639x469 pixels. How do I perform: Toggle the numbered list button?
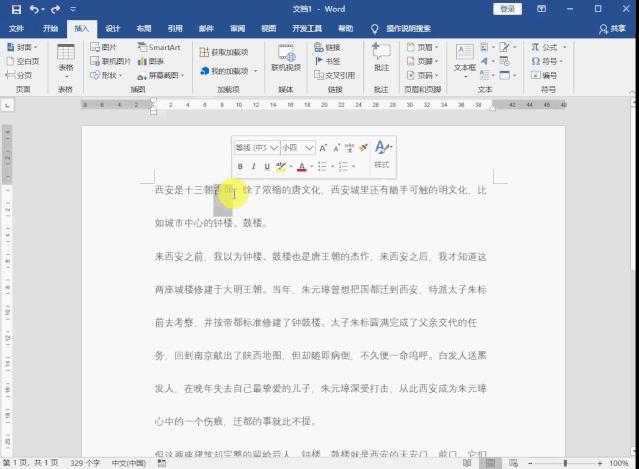344,166
